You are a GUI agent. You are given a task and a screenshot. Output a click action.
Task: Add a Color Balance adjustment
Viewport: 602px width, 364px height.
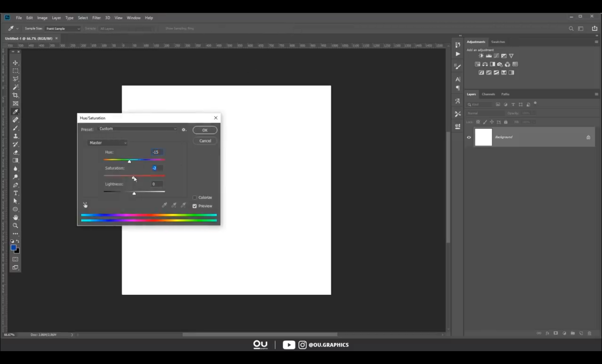point(485,64)
